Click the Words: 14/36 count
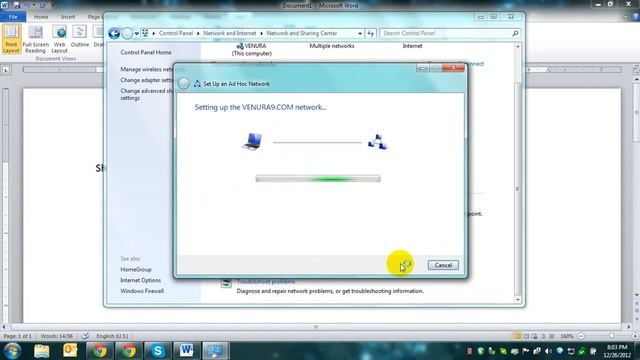The image size is (640, 360). 56,336
